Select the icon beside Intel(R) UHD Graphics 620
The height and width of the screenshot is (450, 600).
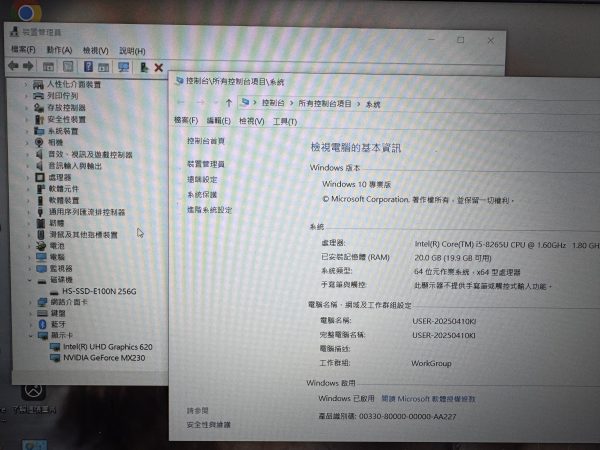[55, 347]
